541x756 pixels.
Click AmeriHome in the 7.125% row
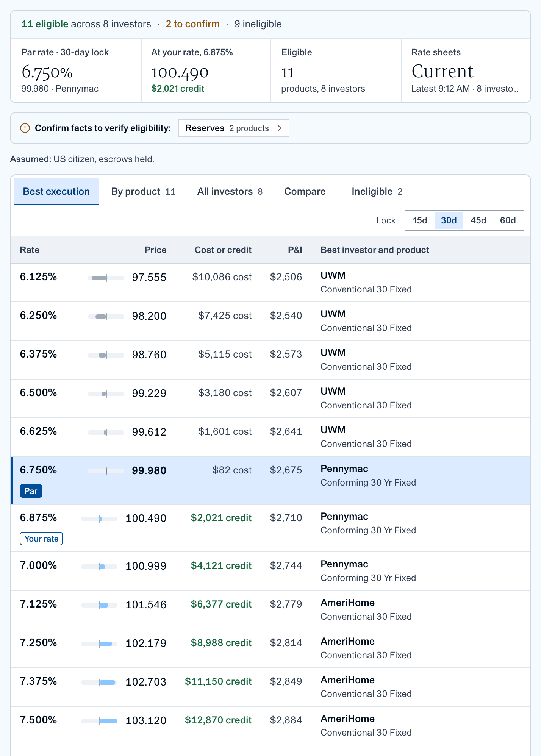[347, 603]
